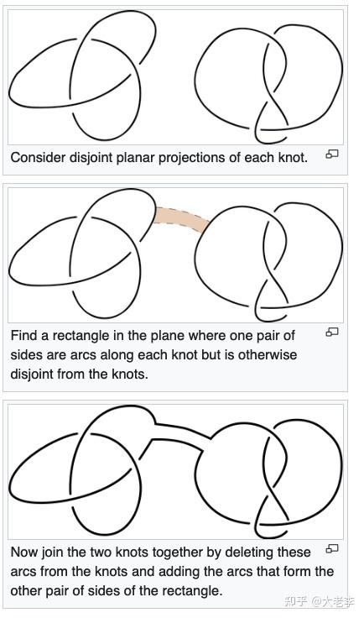Open the disjoint knot projections image

pyautogui.click(x=175, y=77)
